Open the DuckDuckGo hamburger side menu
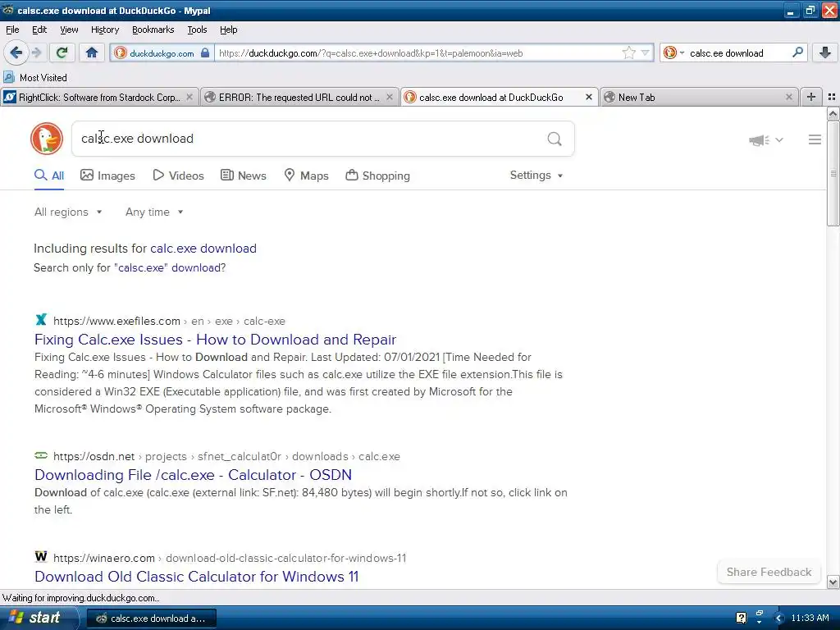Image resolution: width=840 pixels, height=630 pixels. click(x=815, y=139)
